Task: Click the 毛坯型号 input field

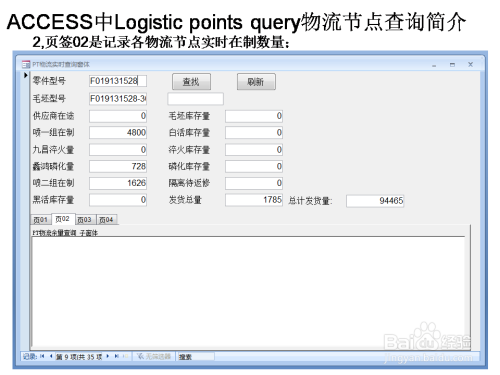Action: pyautogui.click(x=118, y=99)
